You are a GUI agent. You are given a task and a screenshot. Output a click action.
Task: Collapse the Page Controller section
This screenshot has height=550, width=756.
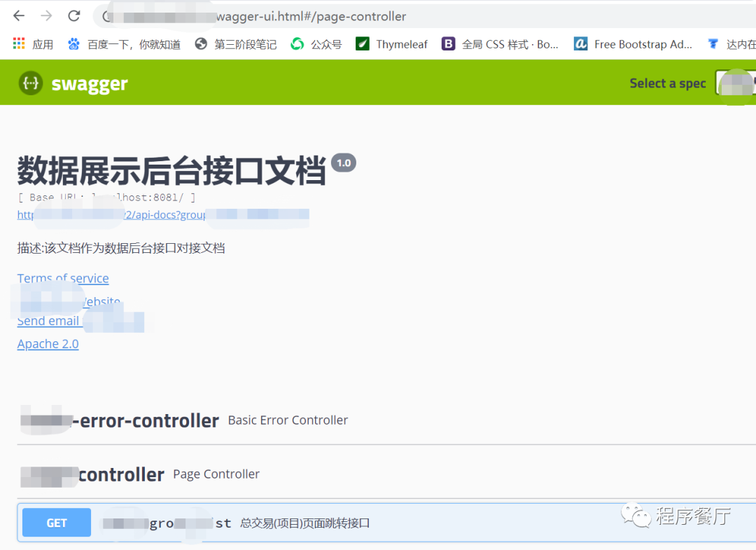(386, 475)
